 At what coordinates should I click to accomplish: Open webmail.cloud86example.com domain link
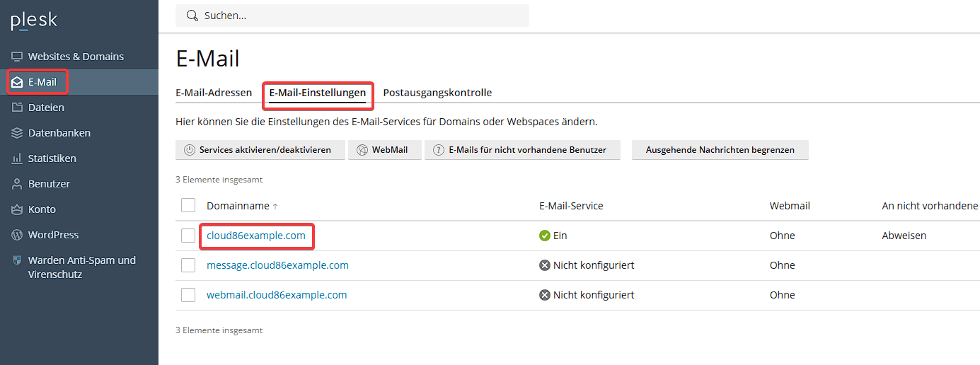pos(277,295)
